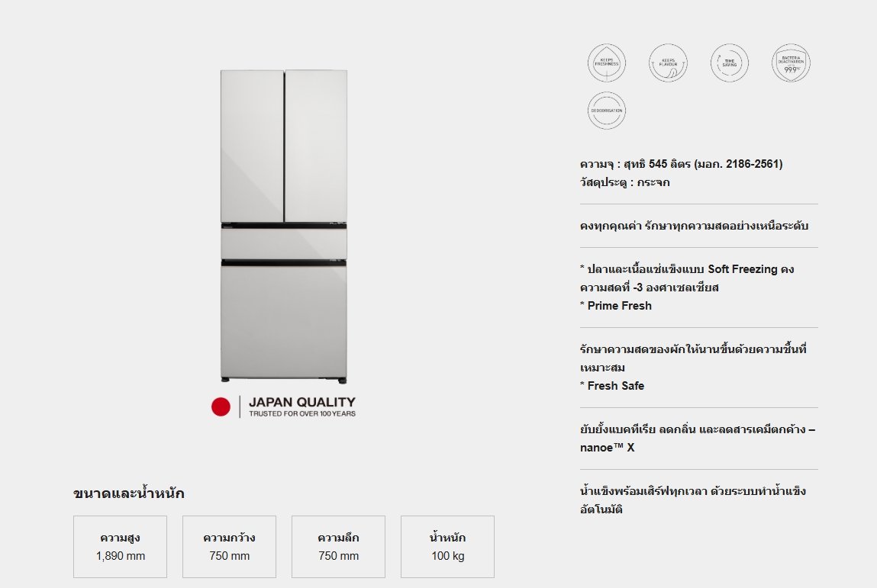
Task: Click the Deodorisation feature icon
Action: 607,111
